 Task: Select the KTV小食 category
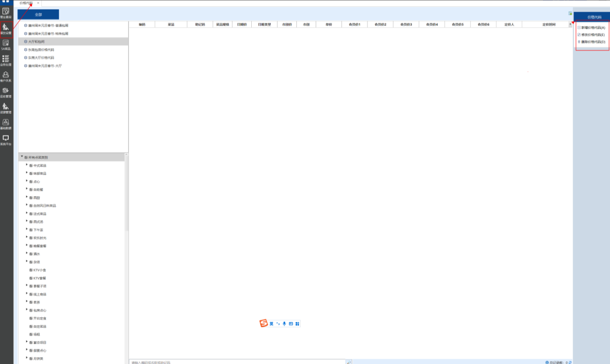tap(39, 270)
